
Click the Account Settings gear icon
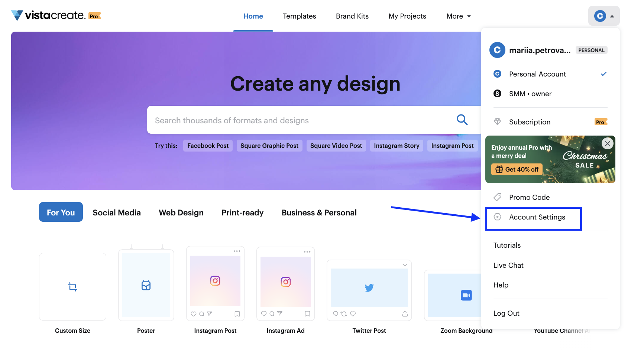point(497,217)
